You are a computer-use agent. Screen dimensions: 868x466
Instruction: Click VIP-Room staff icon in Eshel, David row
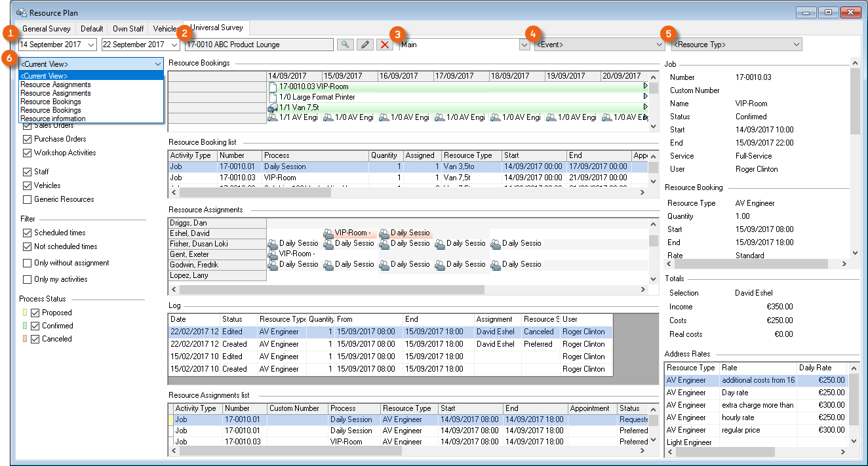point(328,233)
